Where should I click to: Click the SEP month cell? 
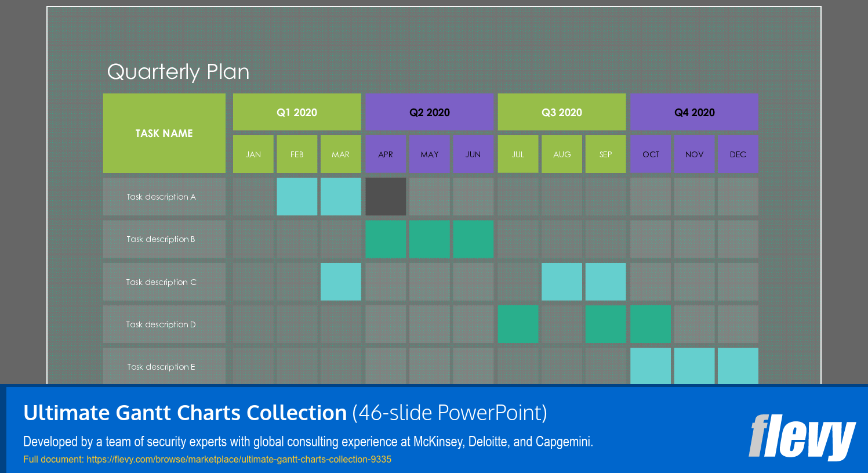point(606,154)
